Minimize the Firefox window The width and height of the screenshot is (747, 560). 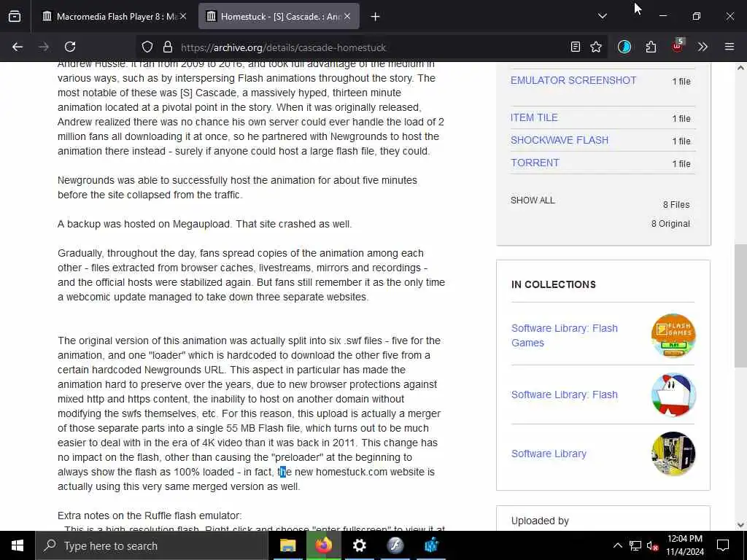pos(662,16)
